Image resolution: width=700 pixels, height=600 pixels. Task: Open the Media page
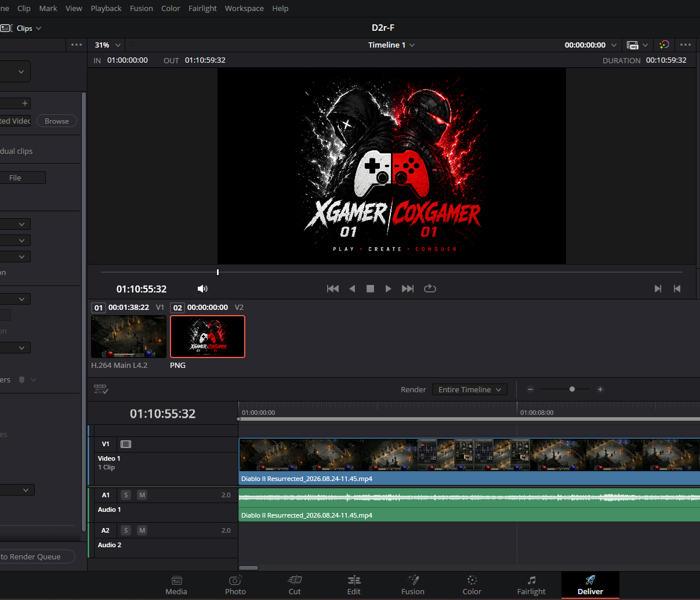[176, 585]
